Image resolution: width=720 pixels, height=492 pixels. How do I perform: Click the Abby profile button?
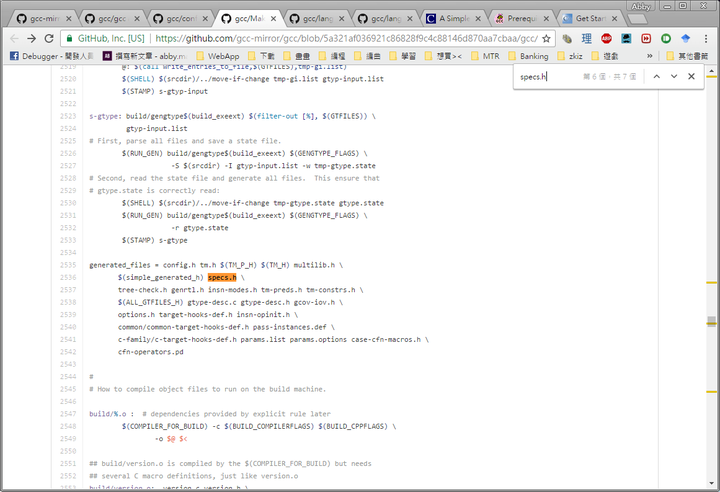[x=641, y=6]
